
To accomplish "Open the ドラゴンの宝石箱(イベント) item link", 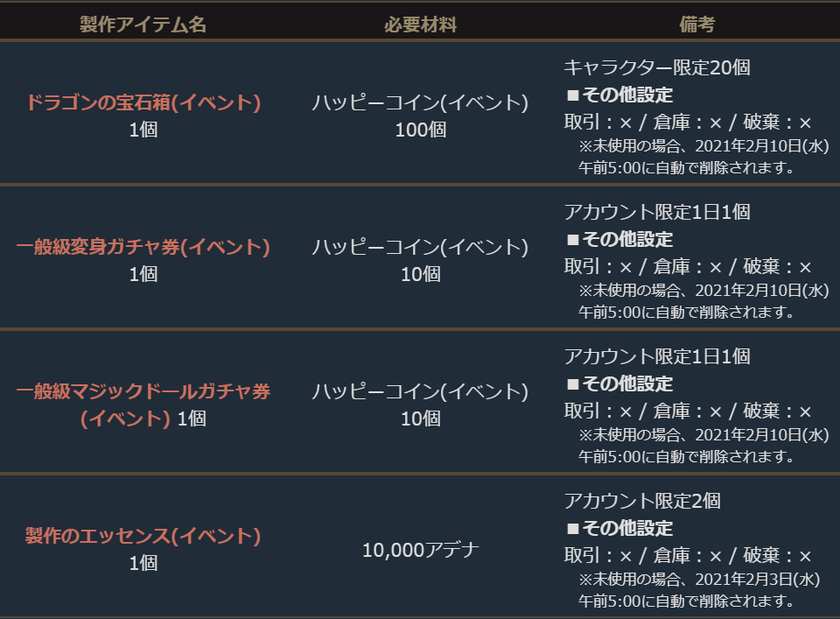I will [x=143, y=103].
